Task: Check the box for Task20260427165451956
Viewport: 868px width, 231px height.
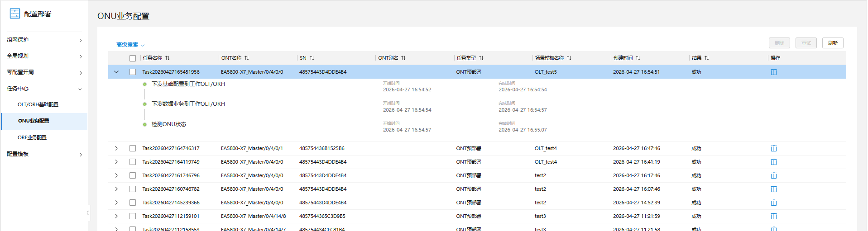Action: point(133,72)
